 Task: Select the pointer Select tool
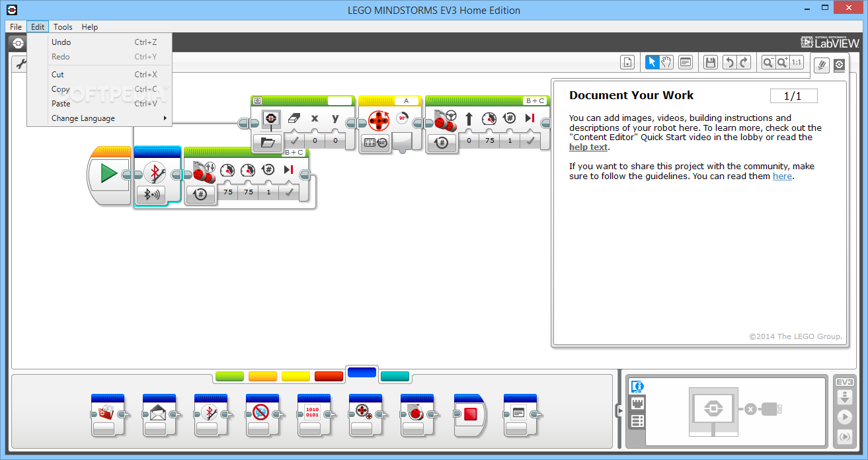pos(652,62)
